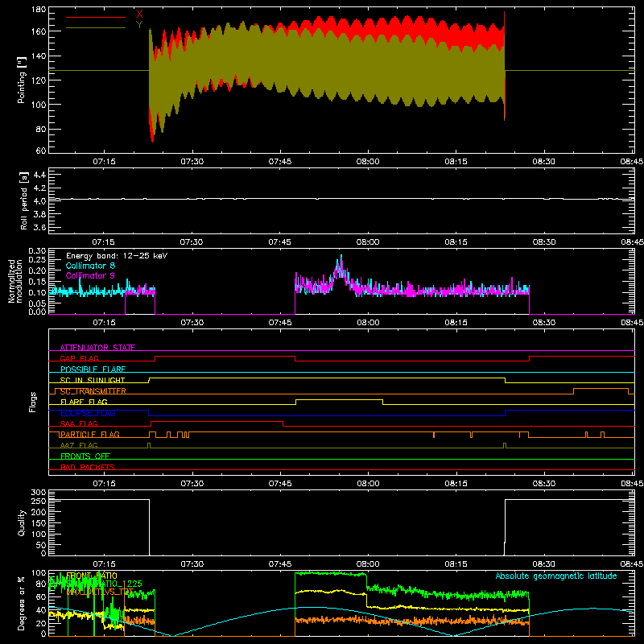Click 08:15 tick under the Quality plot
Viewport: 644px width, 644px height.
pos(456,564)
